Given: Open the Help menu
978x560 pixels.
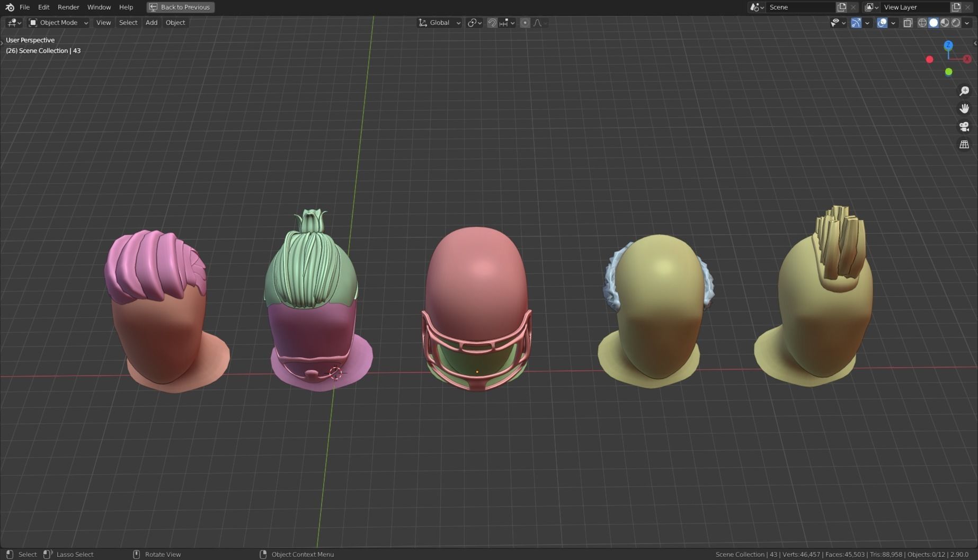Looking at the screenshot, I should click(126, 7).
